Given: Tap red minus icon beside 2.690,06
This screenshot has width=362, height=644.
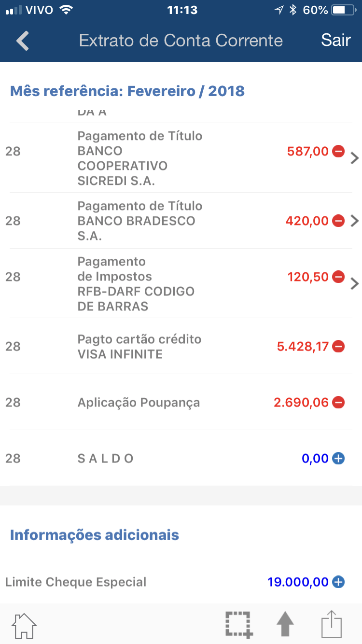Looking at the screenshot, I should tap(338, 403).
